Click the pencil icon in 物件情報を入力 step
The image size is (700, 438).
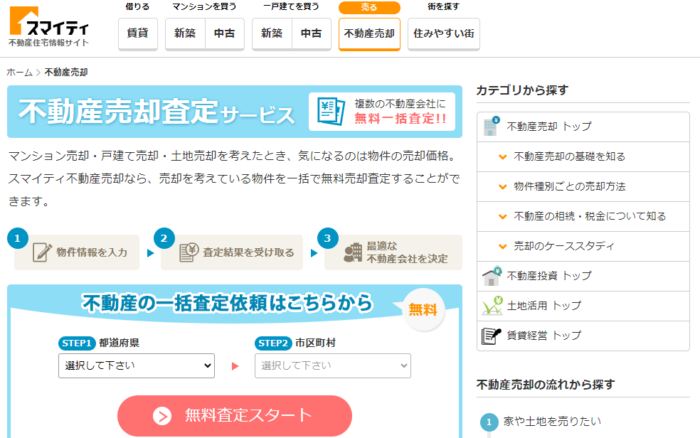(x=42, y=252)
